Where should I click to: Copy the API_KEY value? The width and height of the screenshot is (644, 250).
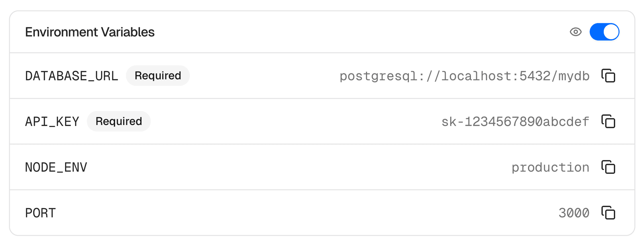(x=608, y=122)
